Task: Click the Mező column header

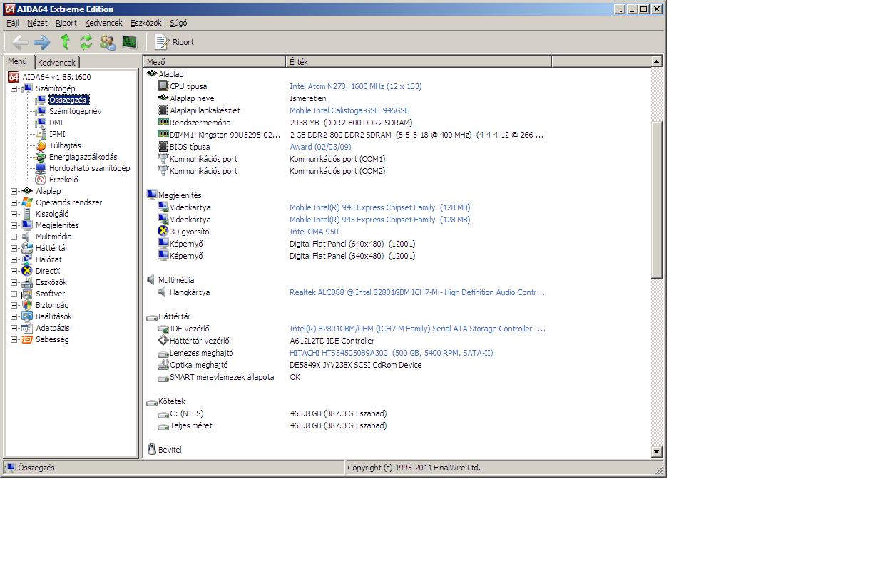Action: (x=215, y=62)
